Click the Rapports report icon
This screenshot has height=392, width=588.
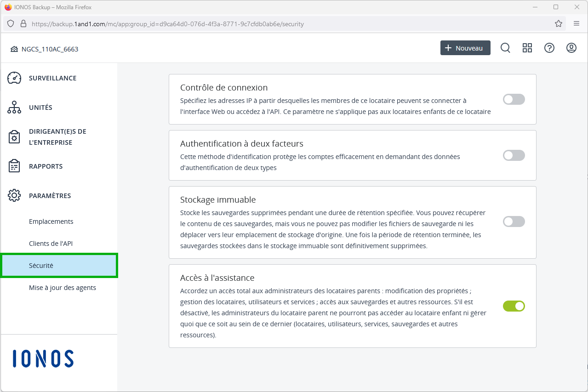coord(14,166)
